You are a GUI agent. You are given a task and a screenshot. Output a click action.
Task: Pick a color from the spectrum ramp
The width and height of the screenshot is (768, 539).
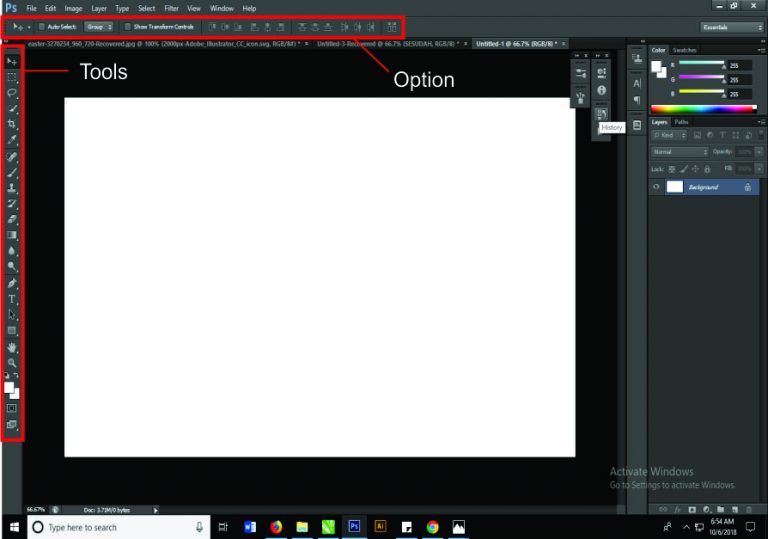coord(703,109)
